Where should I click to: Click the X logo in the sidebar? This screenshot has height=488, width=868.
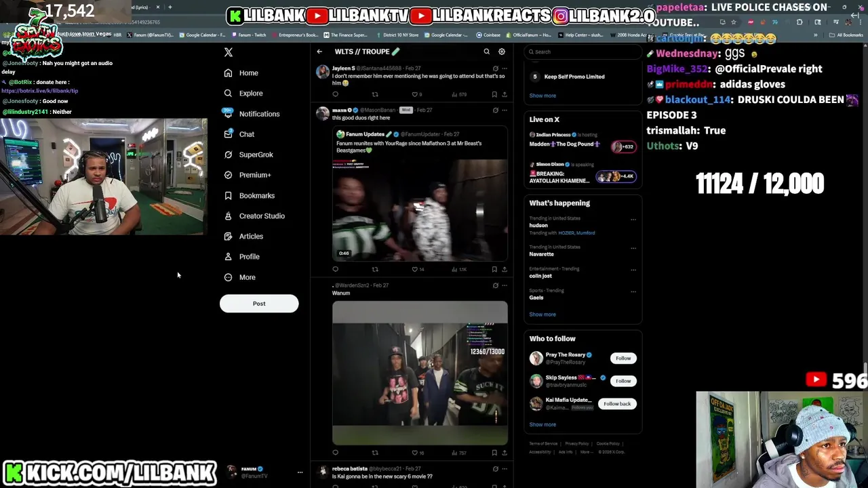tap(229, 52)
